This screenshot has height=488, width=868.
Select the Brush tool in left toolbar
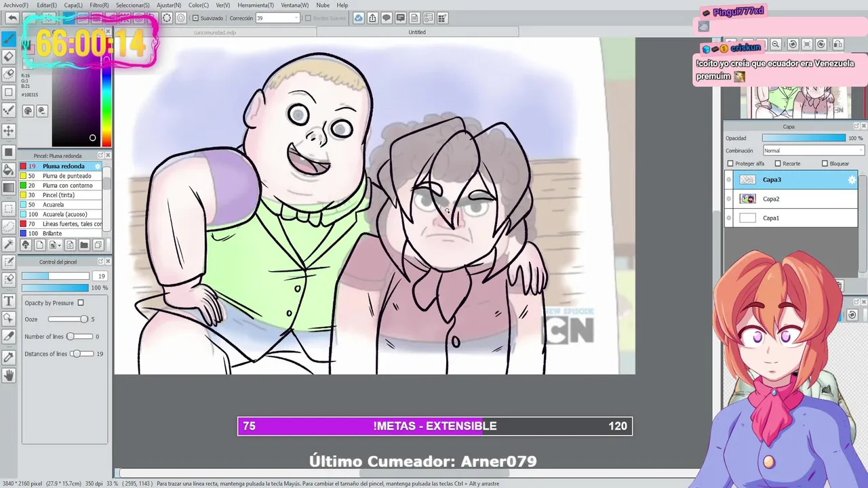pos(9,38)
